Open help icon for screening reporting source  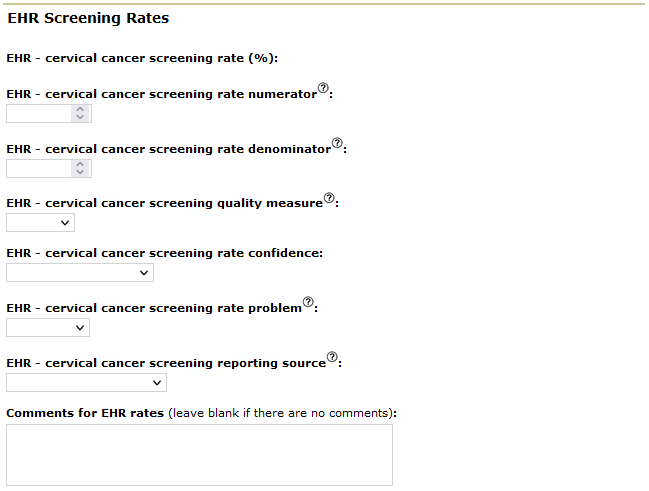coord(333,357)
